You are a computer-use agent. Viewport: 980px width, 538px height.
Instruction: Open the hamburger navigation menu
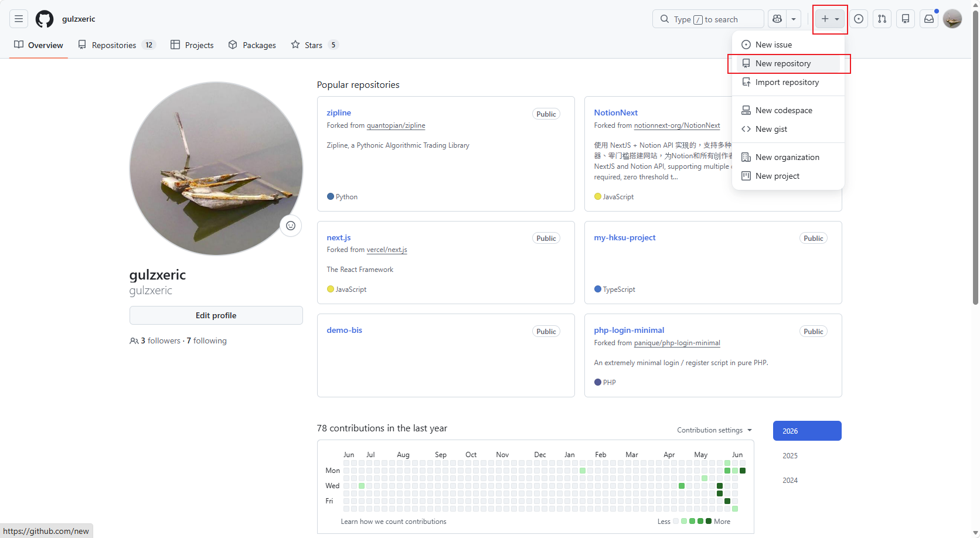pos(19,19)
